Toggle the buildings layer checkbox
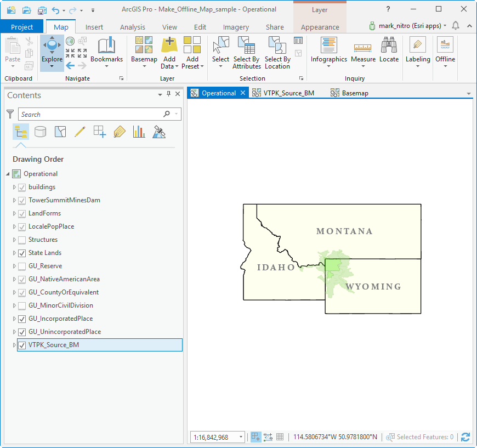477x448 pixels. pyautogui.click(x=22, y=188)
